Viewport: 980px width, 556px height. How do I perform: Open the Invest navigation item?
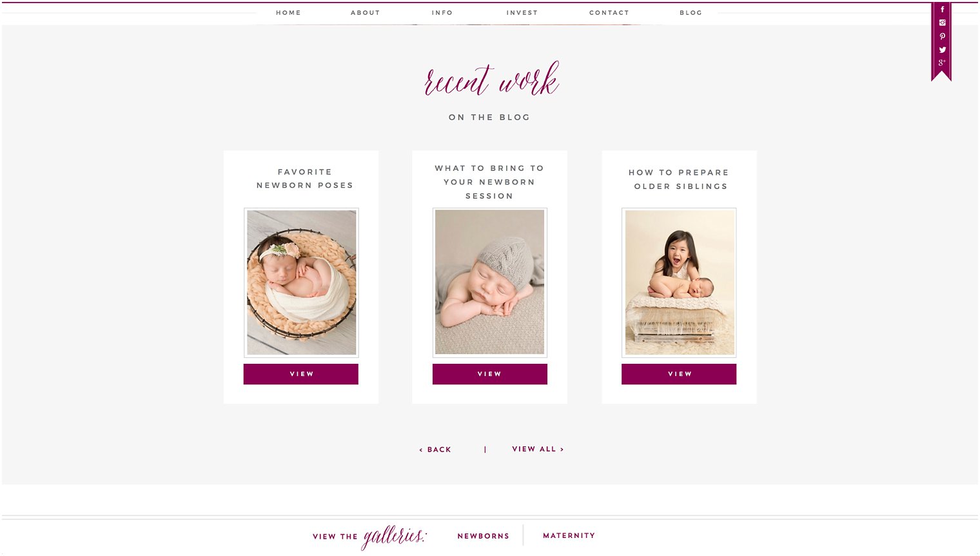[522, 13]
